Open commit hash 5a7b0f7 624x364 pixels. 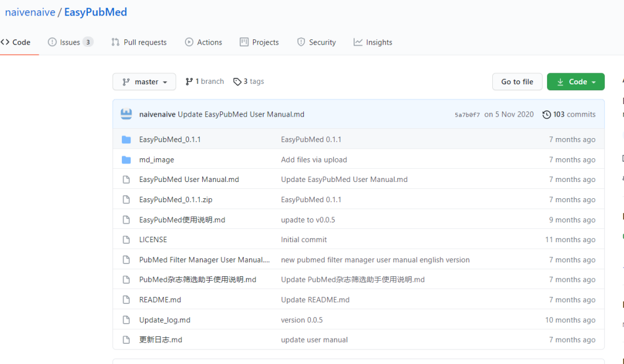tap(467, 115)
